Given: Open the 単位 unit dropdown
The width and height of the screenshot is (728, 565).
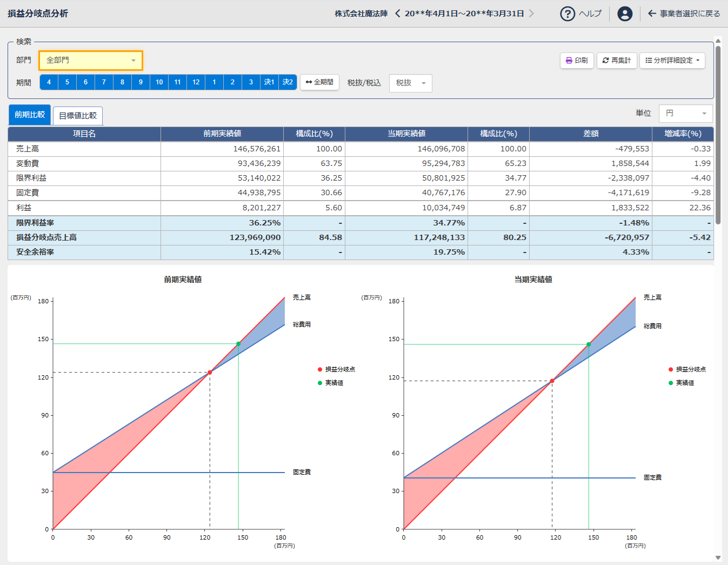Looking at the screenshot, I should (x=685, y=114).
